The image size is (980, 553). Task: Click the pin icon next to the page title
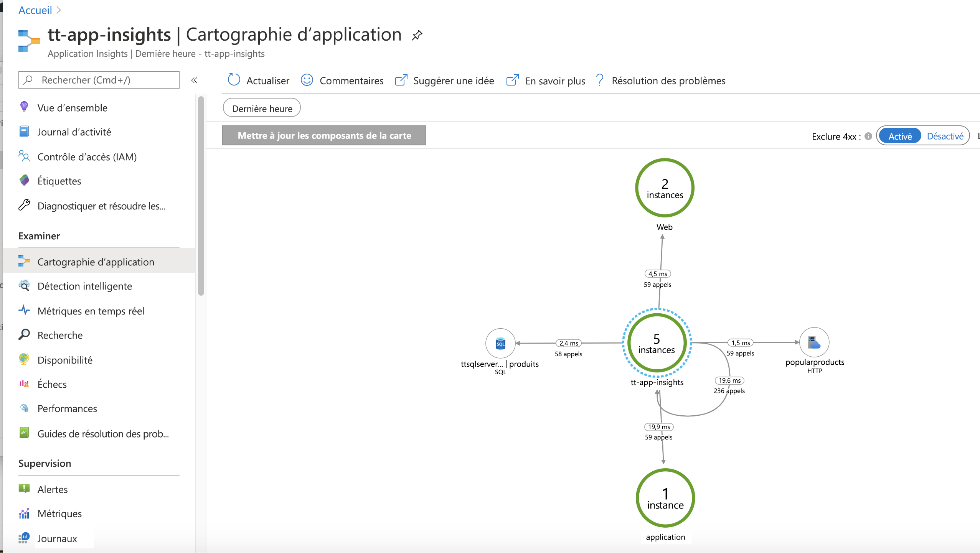coord(417,35)
